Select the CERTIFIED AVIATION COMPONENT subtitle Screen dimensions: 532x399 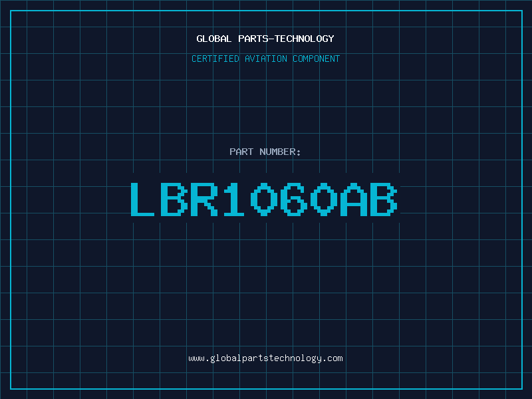coord(265,59)
